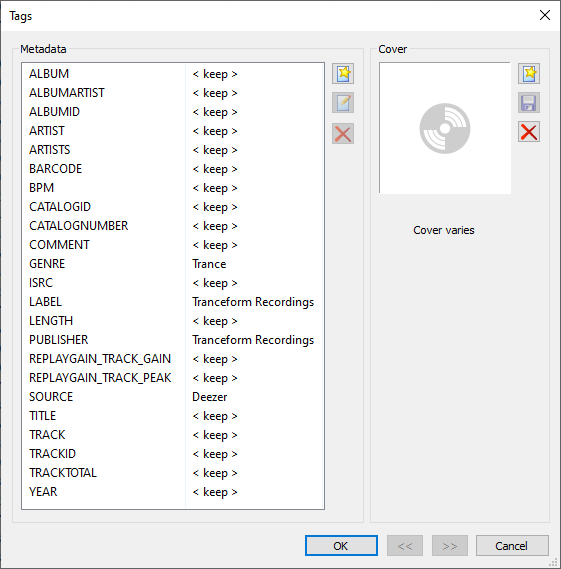Select the COMMENT tag row
561x569 pixels.
[x=173, y=245]
